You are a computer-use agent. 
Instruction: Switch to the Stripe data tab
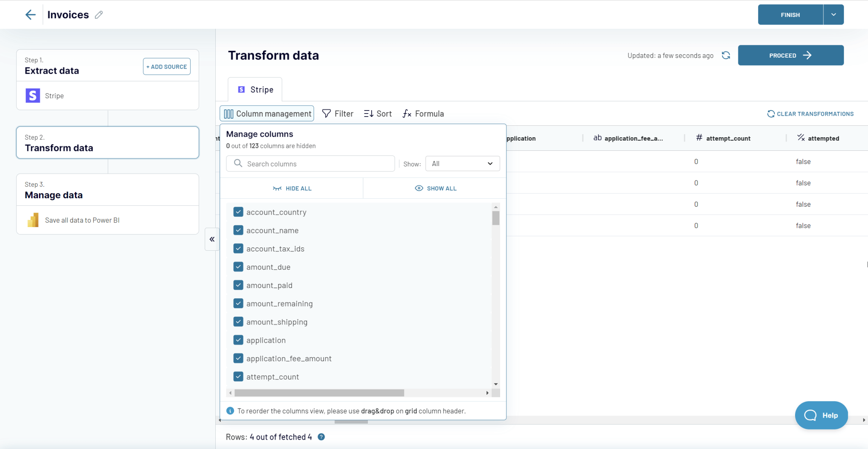254,89
